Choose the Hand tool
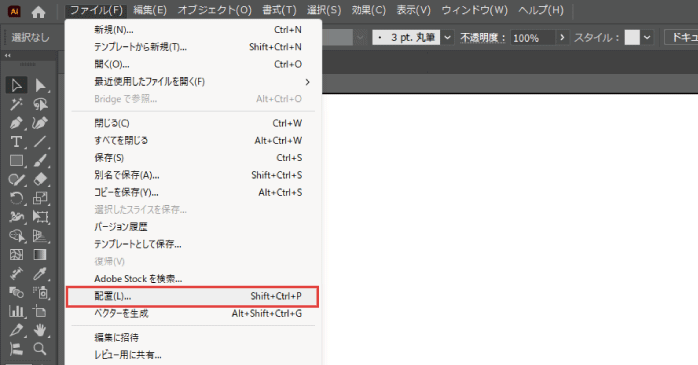 coord(40,330)
